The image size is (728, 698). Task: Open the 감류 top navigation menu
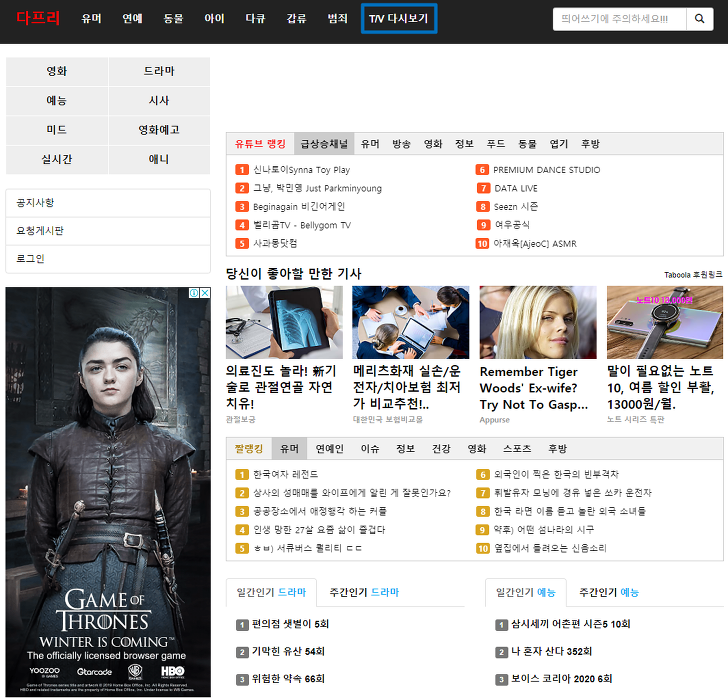(296, 19)
